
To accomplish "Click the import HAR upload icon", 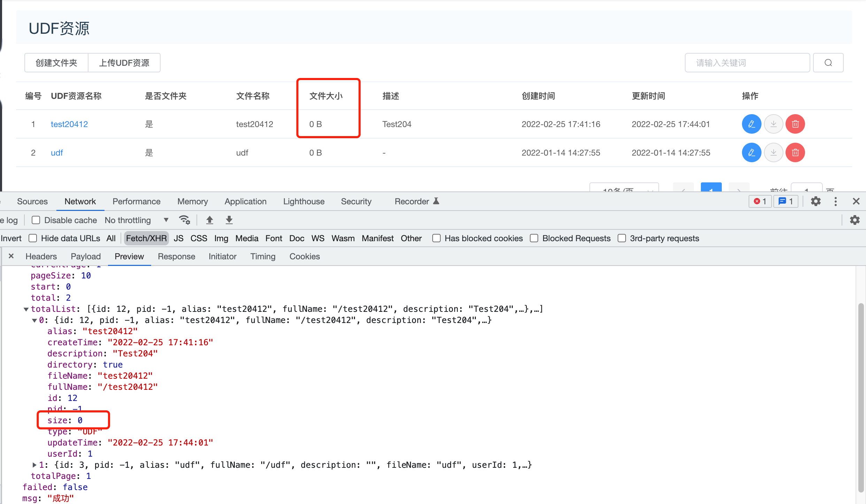I will coord(210,220).
